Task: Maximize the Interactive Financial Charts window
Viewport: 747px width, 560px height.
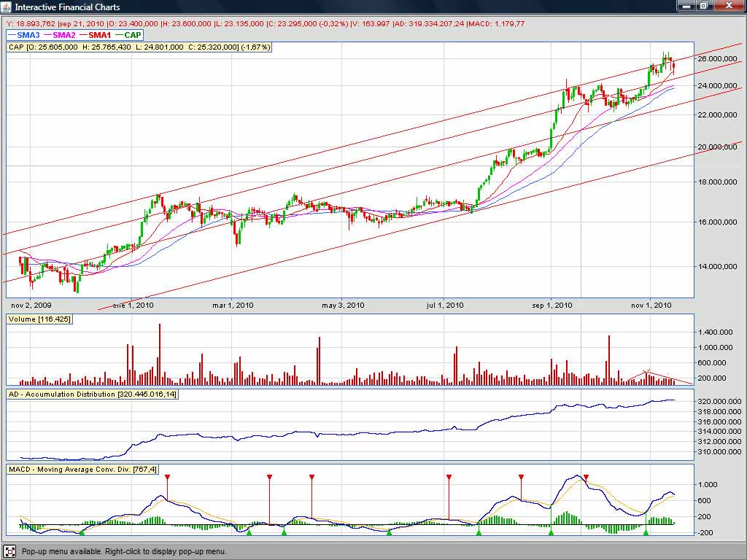Action: (x=704, y=6)
